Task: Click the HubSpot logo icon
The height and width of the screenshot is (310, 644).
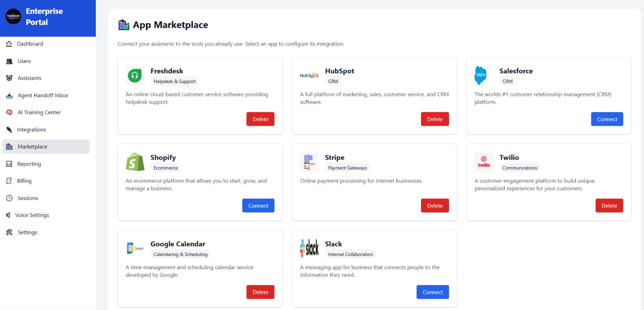Action: [x=309, y=75]
